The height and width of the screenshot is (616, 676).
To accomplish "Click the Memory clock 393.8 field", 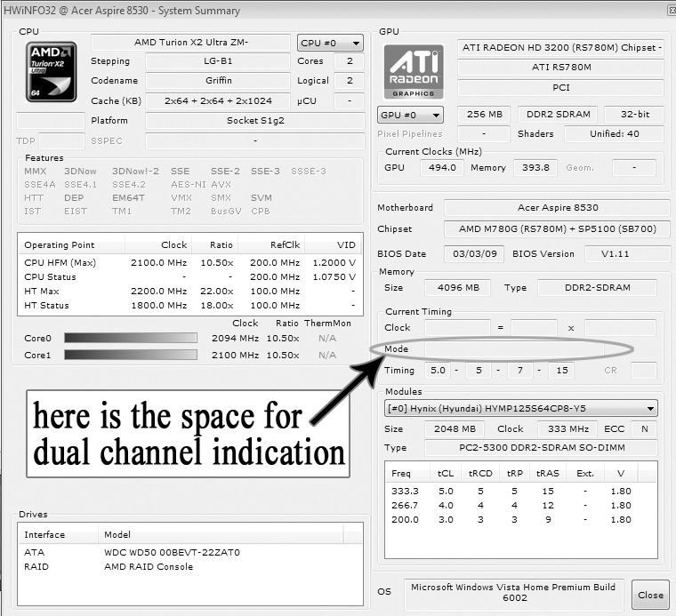I will [535, 168].
